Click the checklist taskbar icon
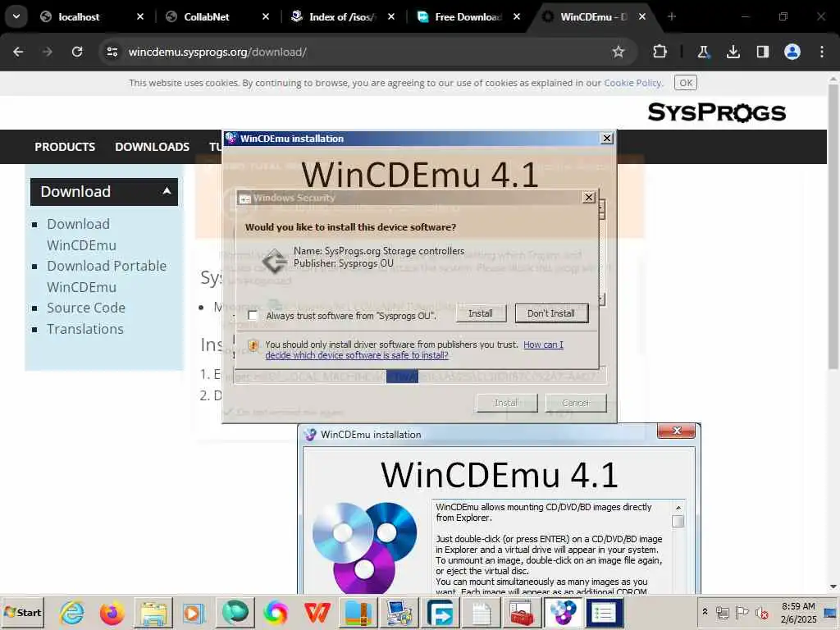Viewport: 840px width, 630px height. [604, 613]
